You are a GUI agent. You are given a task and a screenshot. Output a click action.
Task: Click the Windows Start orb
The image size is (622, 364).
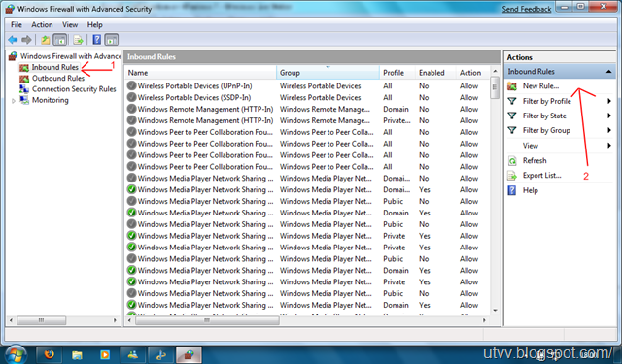pos(16,354)
